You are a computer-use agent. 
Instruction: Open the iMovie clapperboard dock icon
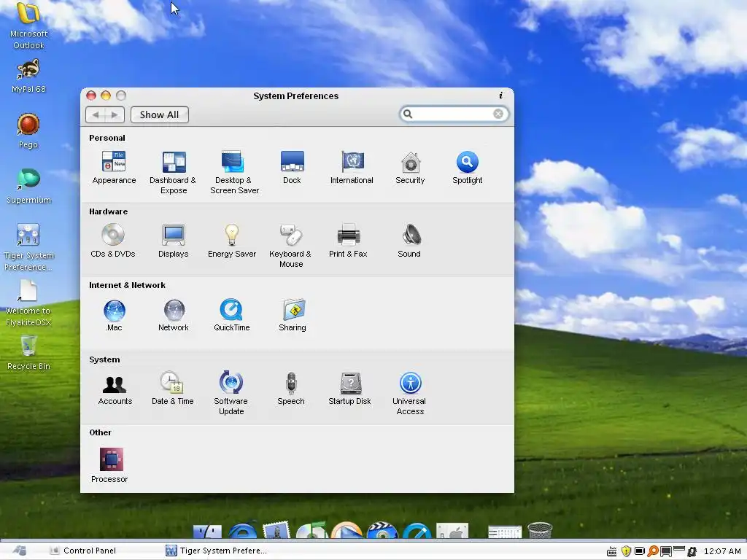382,531
